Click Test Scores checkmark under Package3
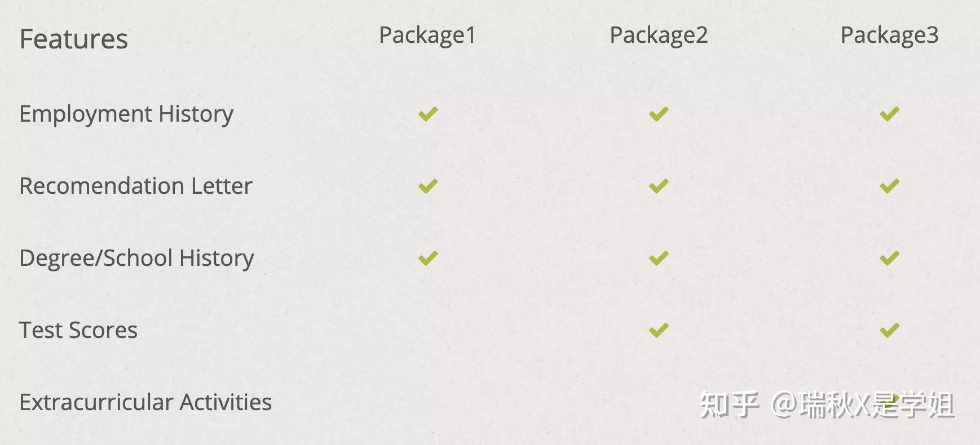The height and width of the screenshot is (445, 980). 889,330
